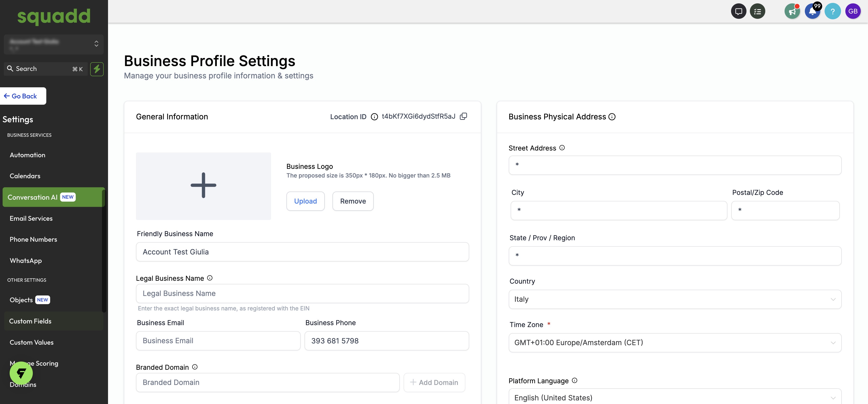This screenshot has height=404, width=868.
Task: Copy the Location ID with copy icon
Action: pos(463,116)
